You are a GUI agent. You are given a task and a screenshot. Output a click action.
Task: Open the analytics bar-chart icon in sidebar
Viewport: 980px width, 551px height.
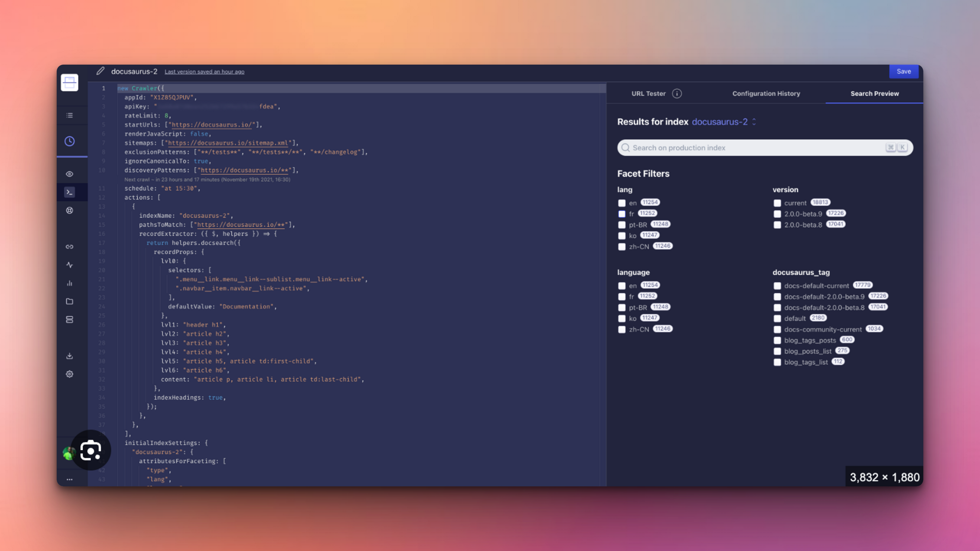click(70, 283)
